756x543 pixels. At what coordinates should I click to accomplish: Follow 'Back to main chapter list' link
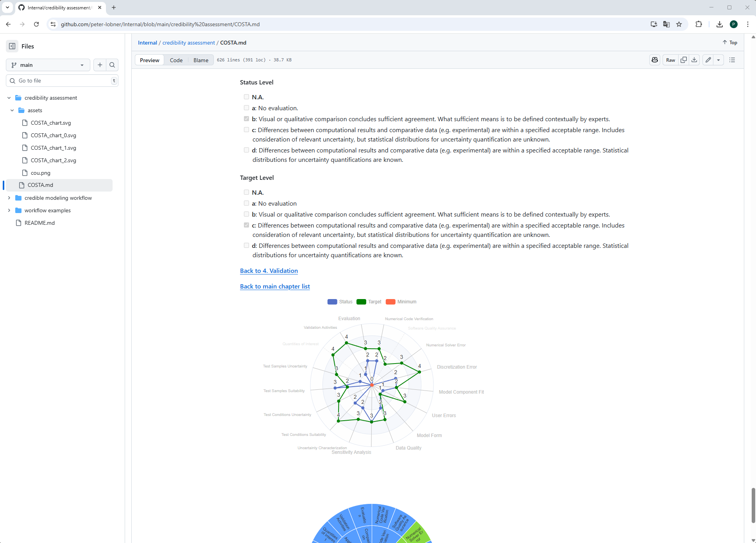275,286
